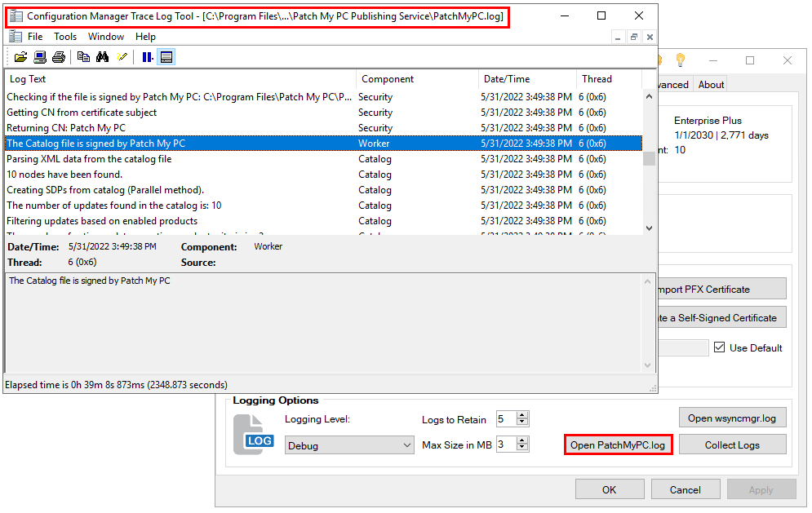
Task: Click the Component column header
Action: [417, 78]
